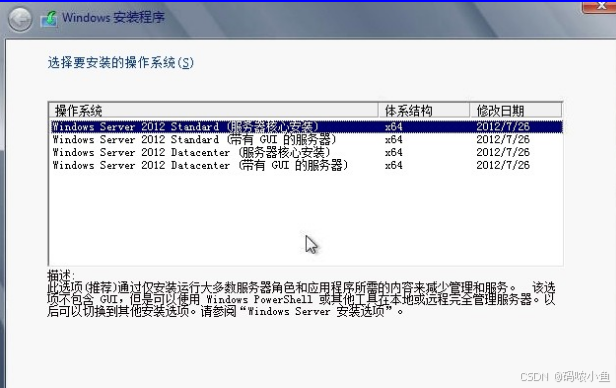Sort by the 体系结构 column header
The image size is (616, 388).
click(424, 111)
